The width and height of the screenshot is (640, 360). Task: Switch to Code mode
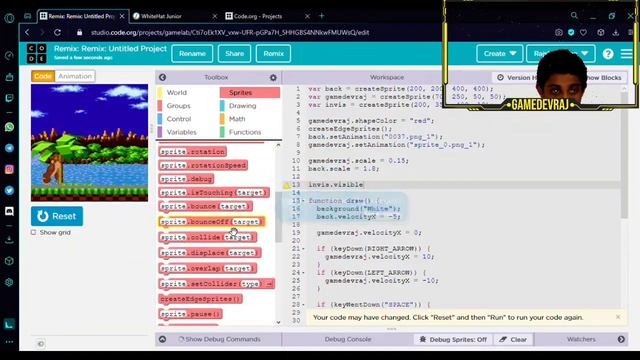pyautogui.click(x=43, y=76)
